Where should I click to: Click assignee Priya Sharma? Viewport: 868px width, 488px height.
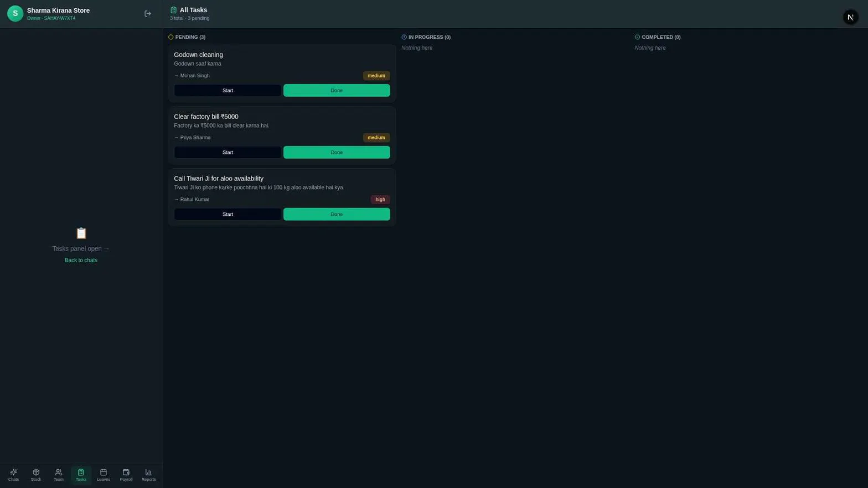coord(195,138)
